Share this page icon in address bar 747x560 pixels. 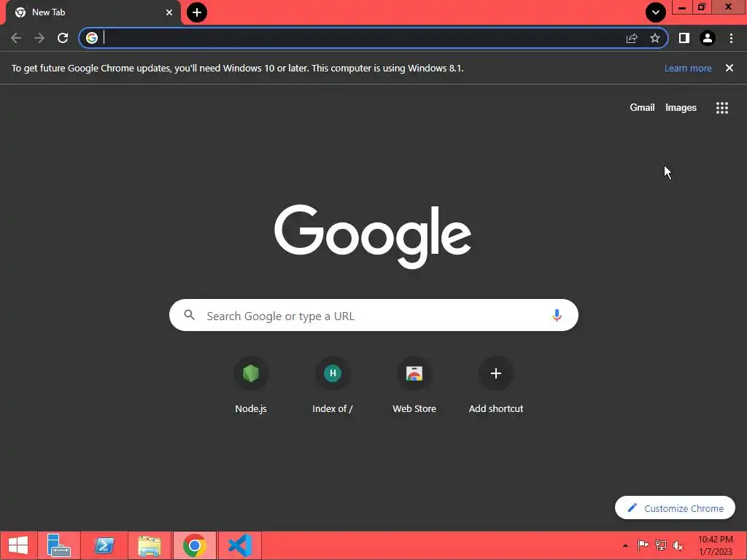tap(632, 38)
